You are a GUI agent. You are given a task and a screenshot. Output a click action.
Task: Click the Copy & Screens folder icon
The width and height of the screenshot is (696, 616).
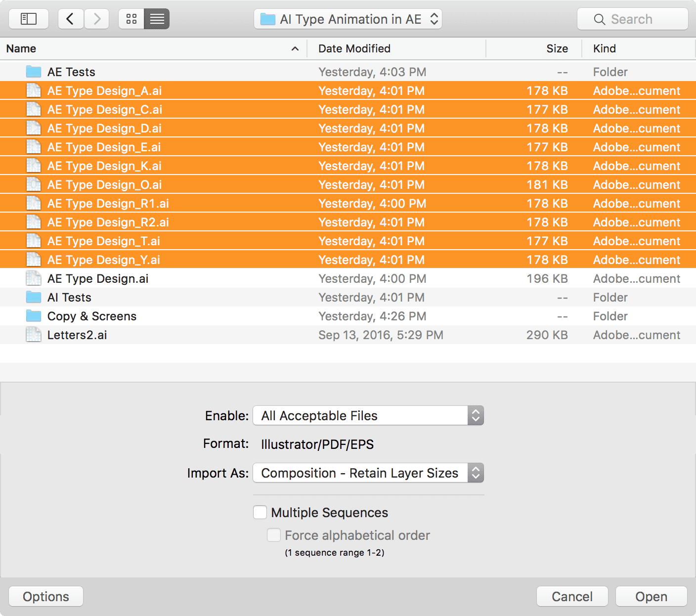pos(34,316)
